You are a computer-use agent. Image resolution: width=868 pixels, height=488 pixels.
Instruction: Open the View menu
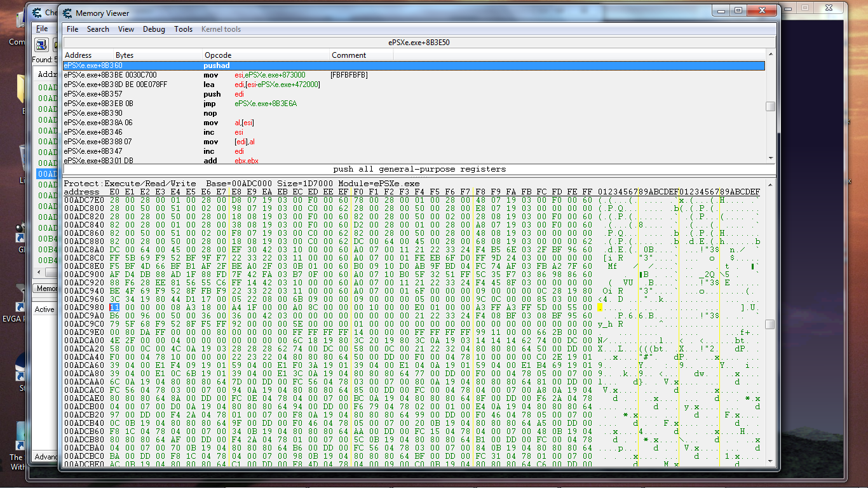click(x=126, y=29)
